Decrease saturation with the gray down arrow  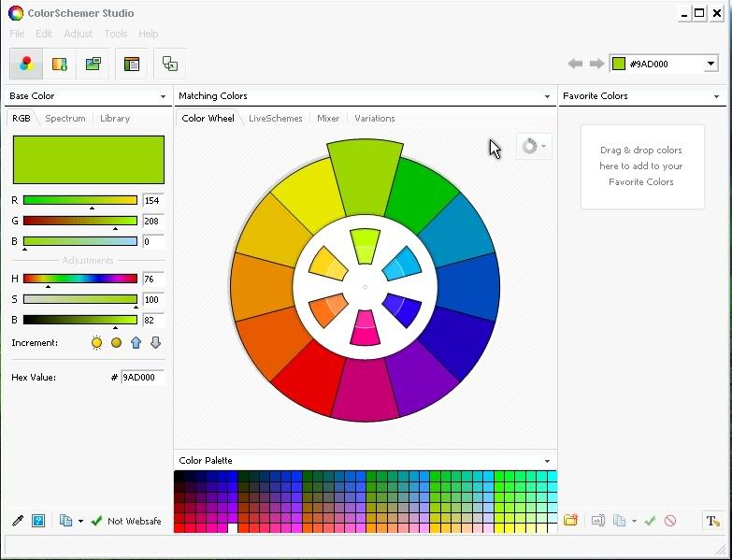[155, 343]
